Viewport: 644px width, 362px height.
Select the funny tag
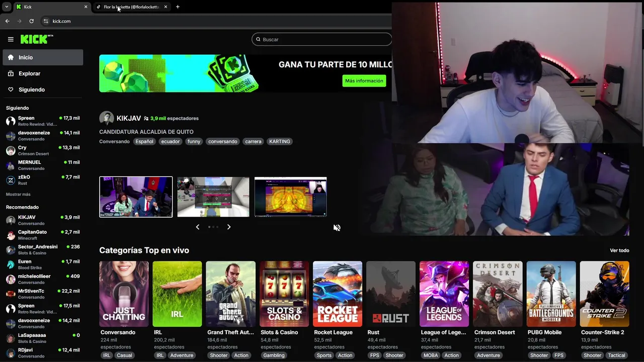pyautogui.click(x=194, y=141)
